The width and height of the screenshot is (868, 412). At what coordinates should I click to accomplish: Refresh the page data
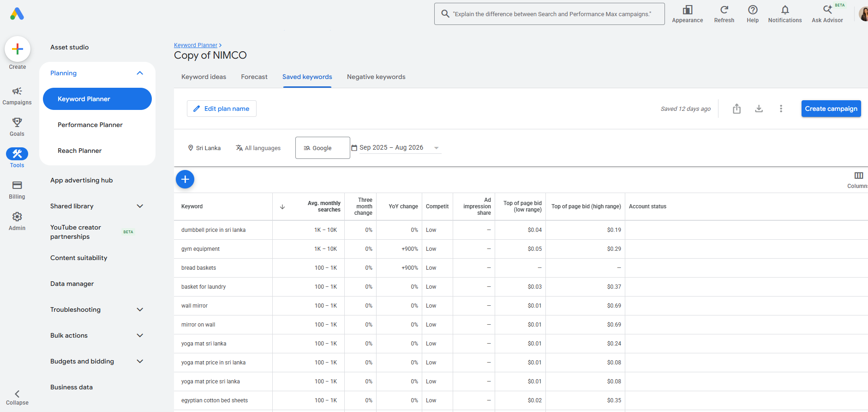click(x=724, y=14)
